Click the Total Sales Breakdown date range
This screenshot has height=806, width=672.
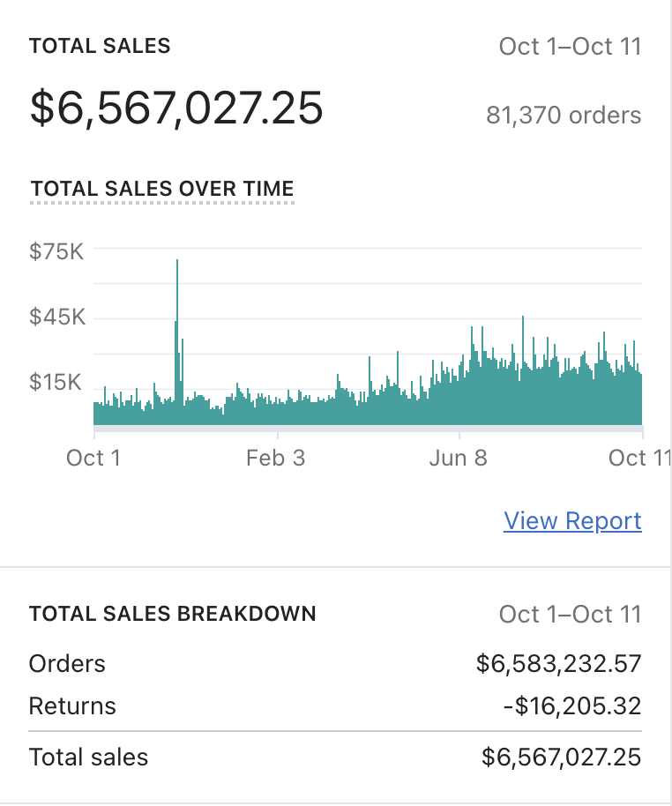570,614
